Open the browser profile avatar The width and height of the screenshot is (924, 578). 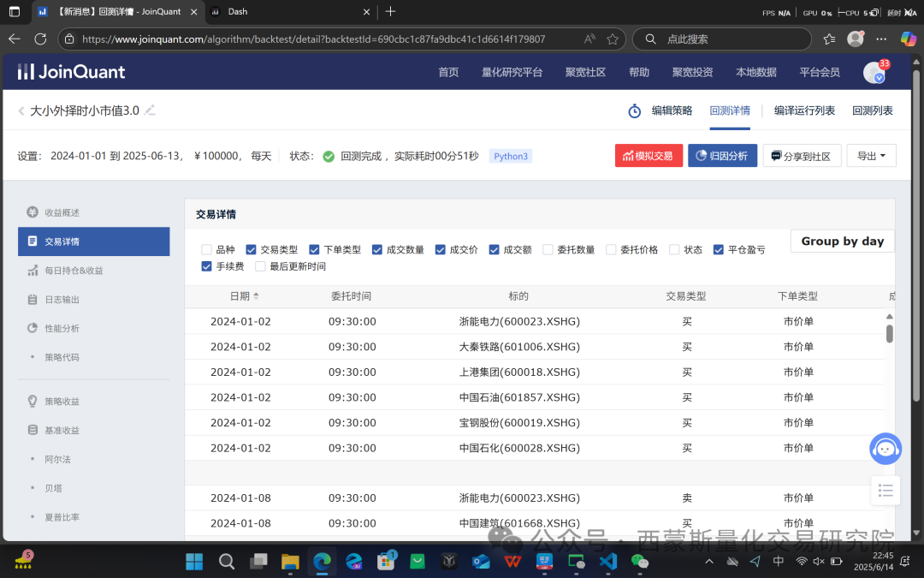click(855, 39)
